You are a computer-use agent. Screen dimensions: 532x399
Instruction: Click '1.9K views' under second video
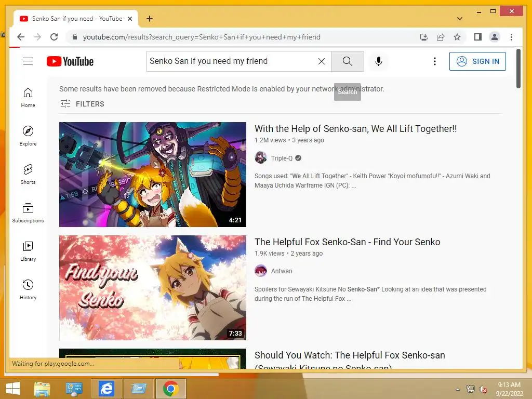270,254
